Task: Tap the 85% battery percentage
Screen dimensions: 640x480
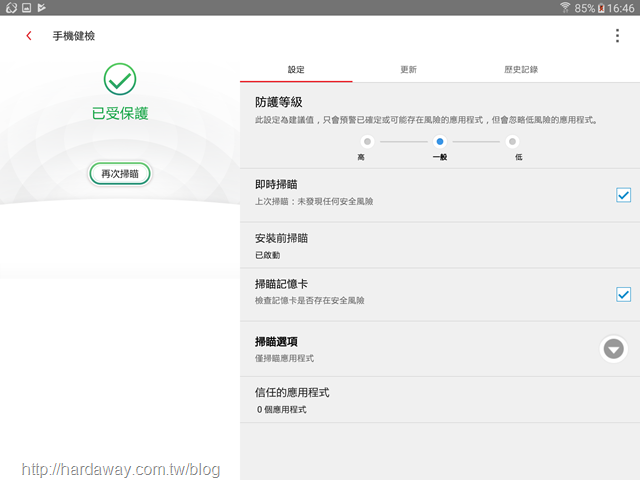Action: [x=584, y=8]
